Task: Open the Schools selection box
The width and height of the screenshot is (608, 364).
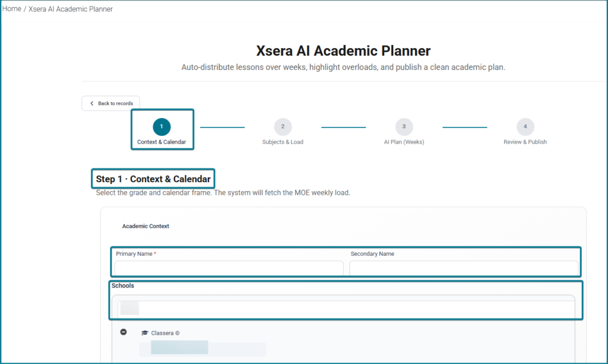Action: [x=346, y=308]
